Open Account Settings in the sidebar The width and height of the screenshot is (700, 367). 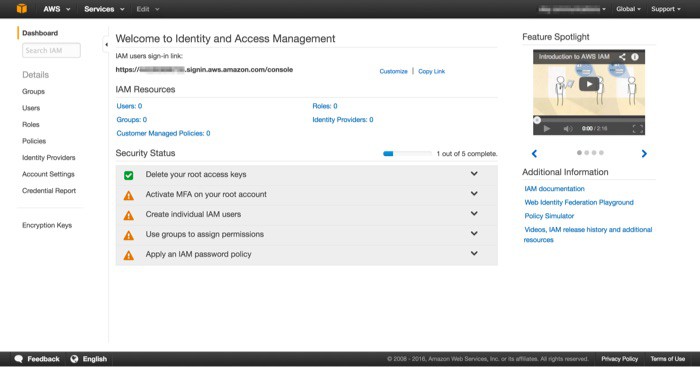coord(48,174)
